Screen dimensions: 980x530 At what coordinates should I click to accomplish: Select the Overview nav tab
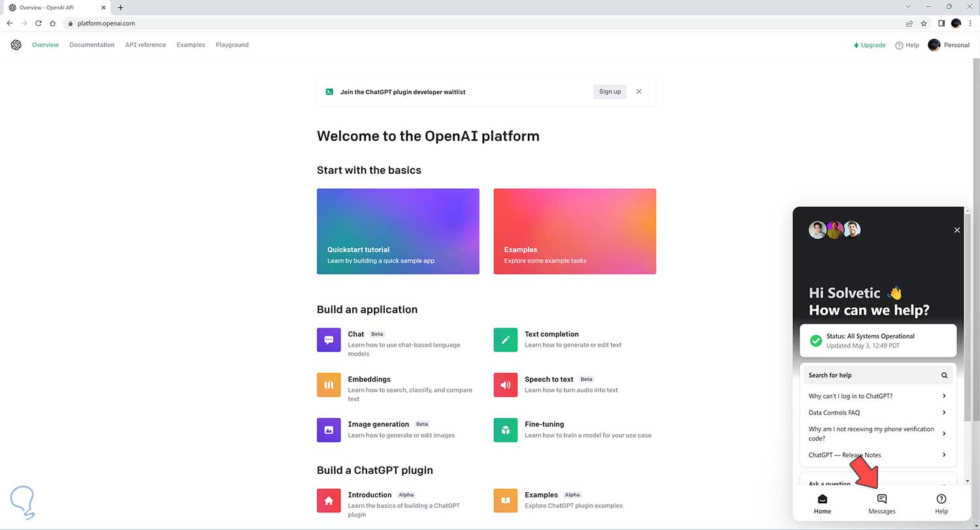[45, 45]
